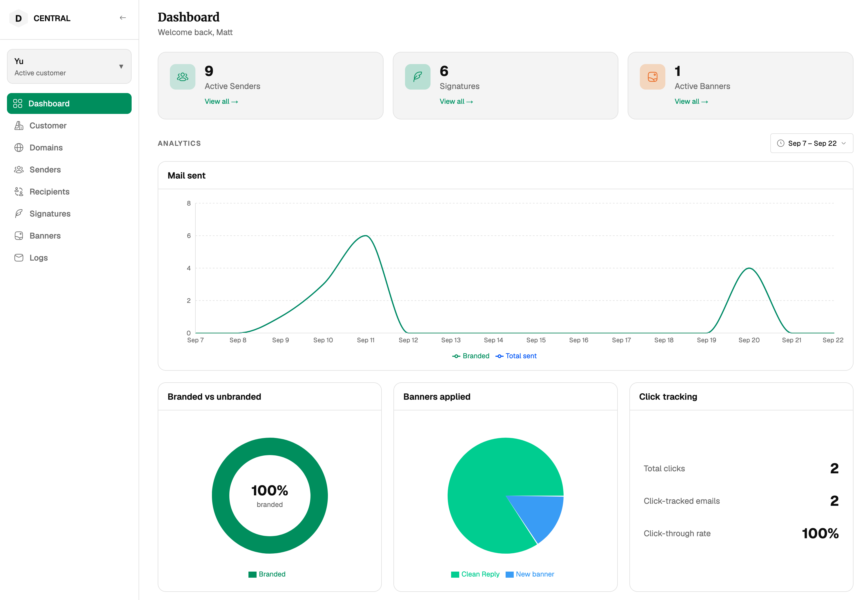The width and height of the screenshot is (868, 600).
Task: Click the Mail sent chart title
Action: 186,176
